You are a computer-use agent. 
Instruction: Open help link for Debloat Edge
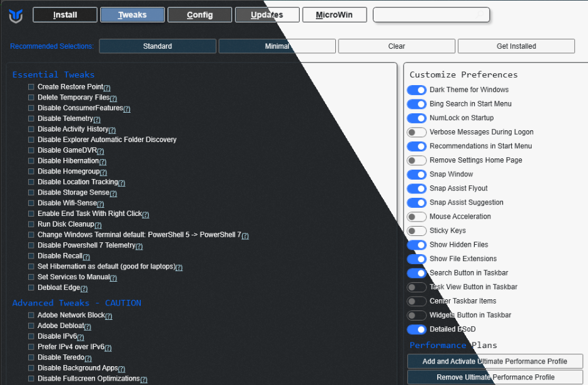coord(84,289)
